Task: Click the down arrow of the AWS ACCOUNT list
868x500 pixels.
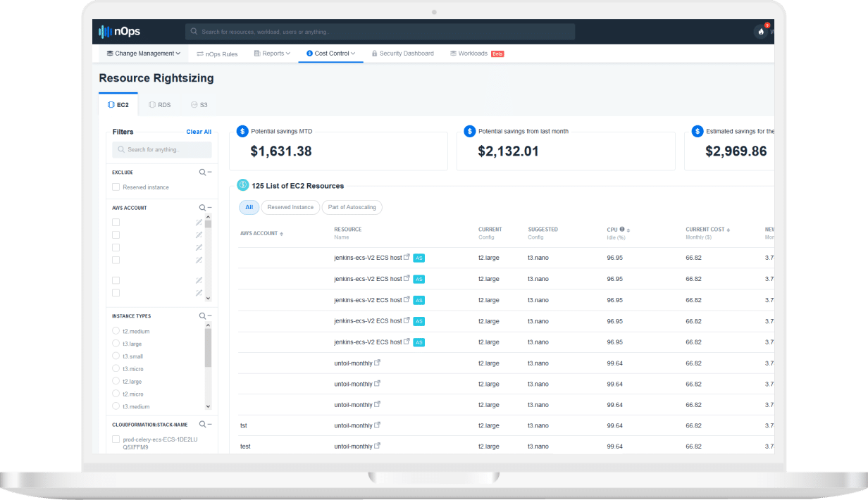Action: [x=208, y=298]
